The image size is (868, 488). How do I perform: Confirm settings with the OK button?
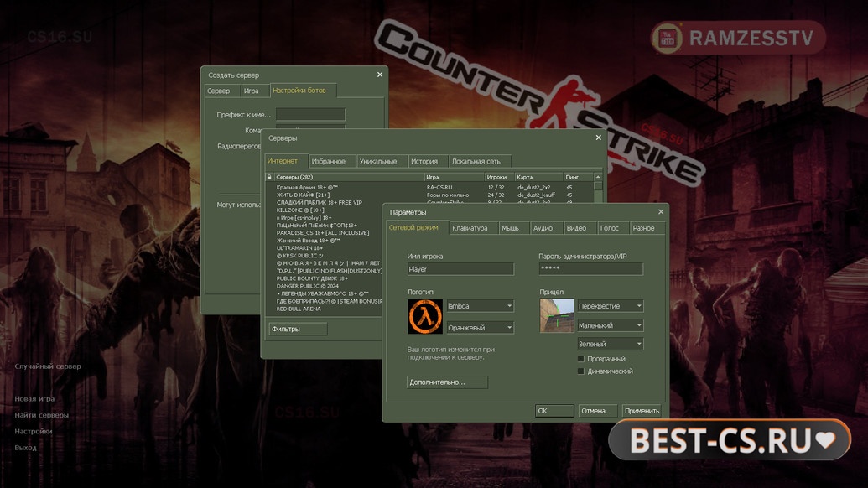[x=554, y=411]
